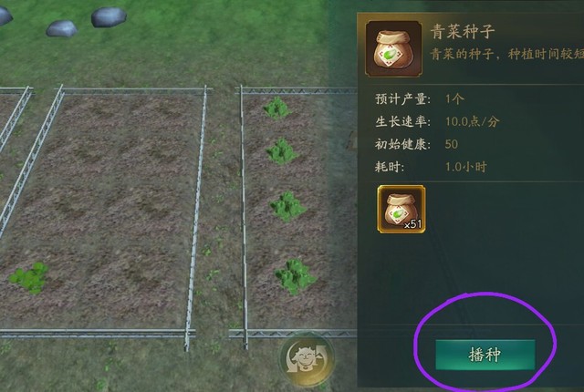Click the 1.0小时 duration value
This screenshot has width=584, height=392.
point(466,167)
